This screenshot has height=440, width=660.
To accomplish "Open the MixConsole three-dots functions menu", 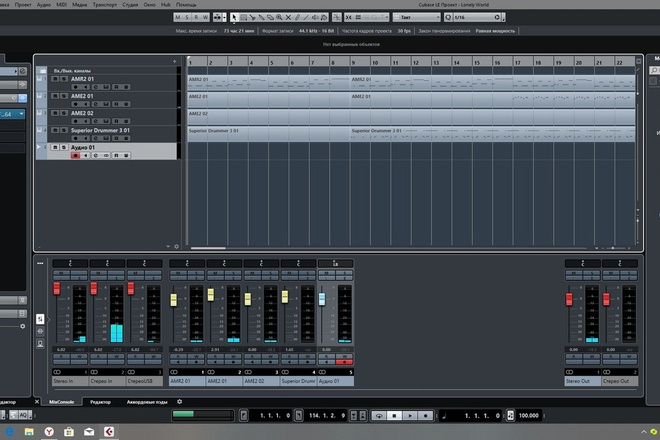I will point(40,263).
